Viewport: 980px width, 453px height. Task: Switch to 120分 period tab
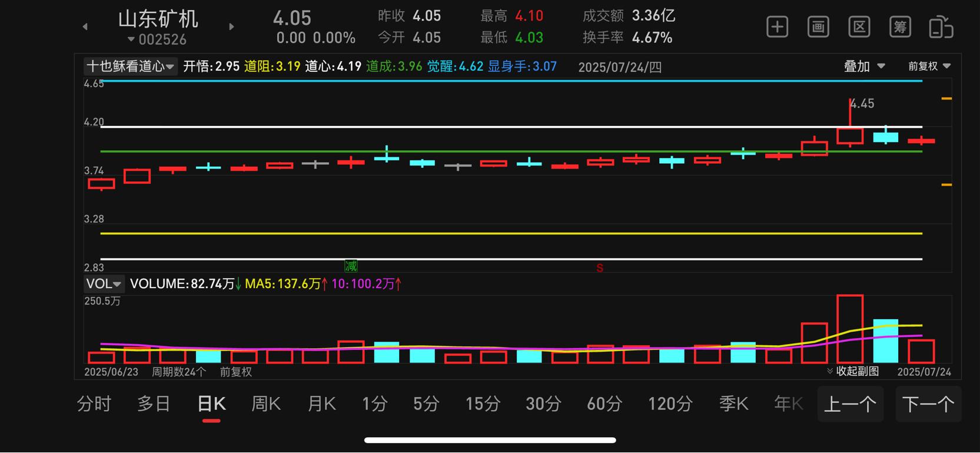tap(670, 404)
